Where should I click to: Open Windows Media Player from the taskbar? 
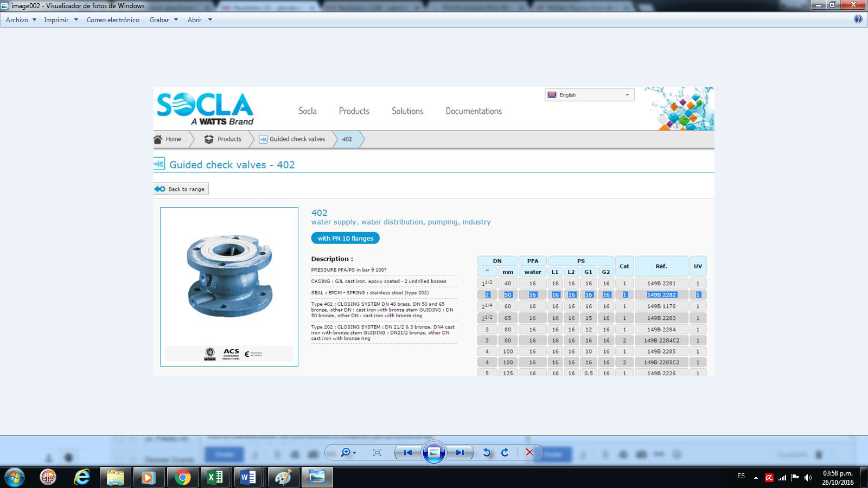click(148, 477)
